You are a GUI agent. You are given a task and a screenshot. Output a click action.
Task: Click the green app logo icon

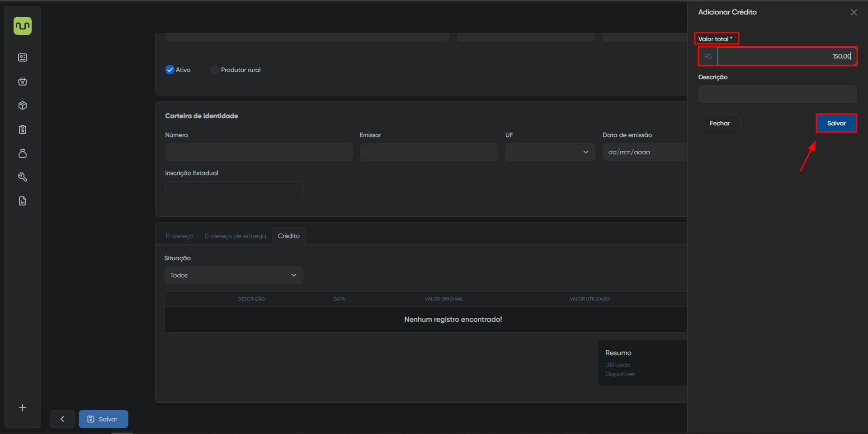(23, 26)
